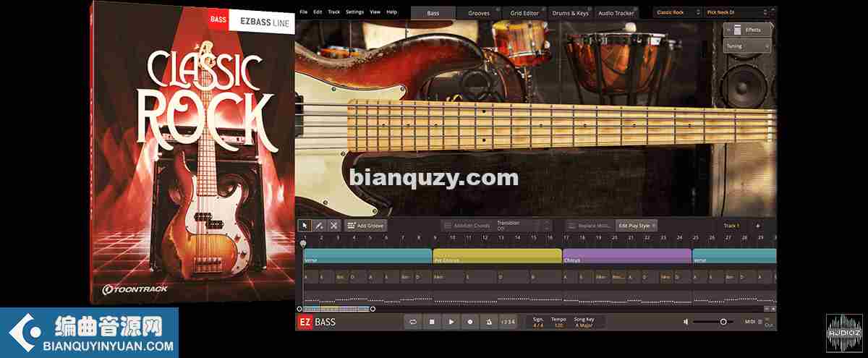This screenshot has width=868, height=358.
Task: Click bar 9 on the timeline ruler
Action: 435,237
